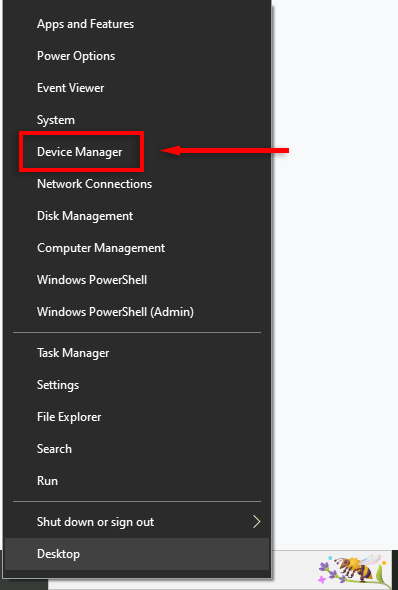Expand Shut down or sign out submenu
This screenshot has width=398, height=590.
point(137,522)
